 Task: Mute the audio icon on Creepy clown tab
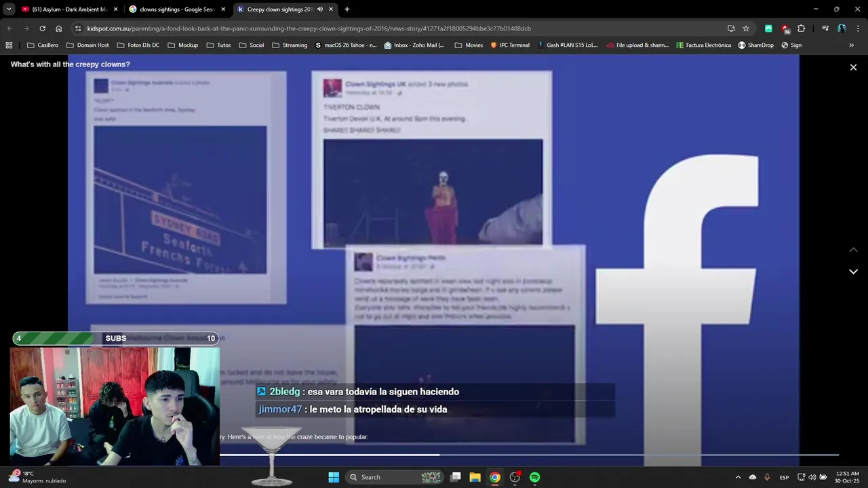tap(320, 9)
